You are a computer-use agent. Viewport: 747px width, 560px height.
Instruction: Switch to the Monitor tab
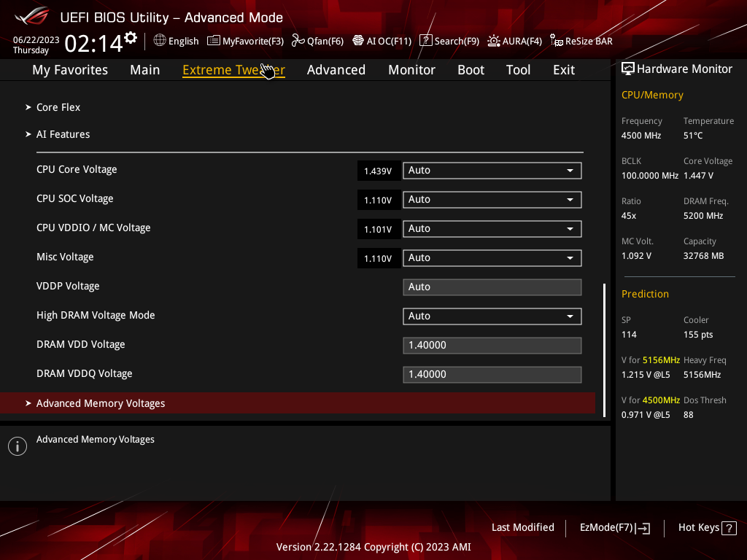point(411,70)
